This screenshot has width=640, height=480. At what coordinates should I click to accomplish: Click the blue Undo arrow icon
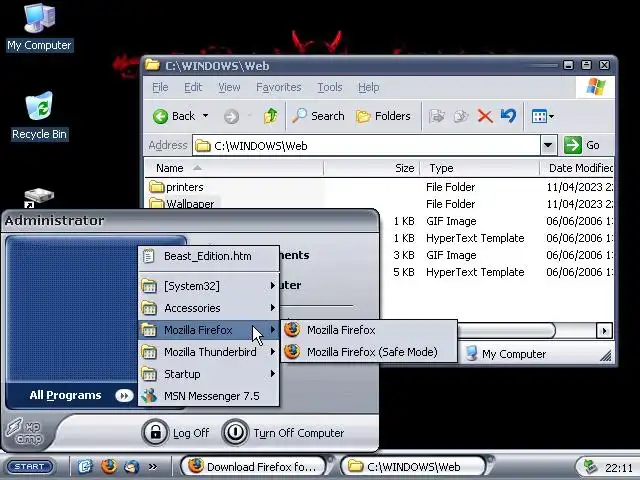[x=509, y=116]
